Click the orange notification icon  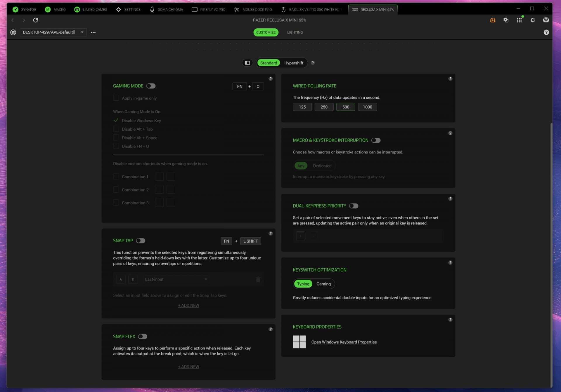(493, 20)
